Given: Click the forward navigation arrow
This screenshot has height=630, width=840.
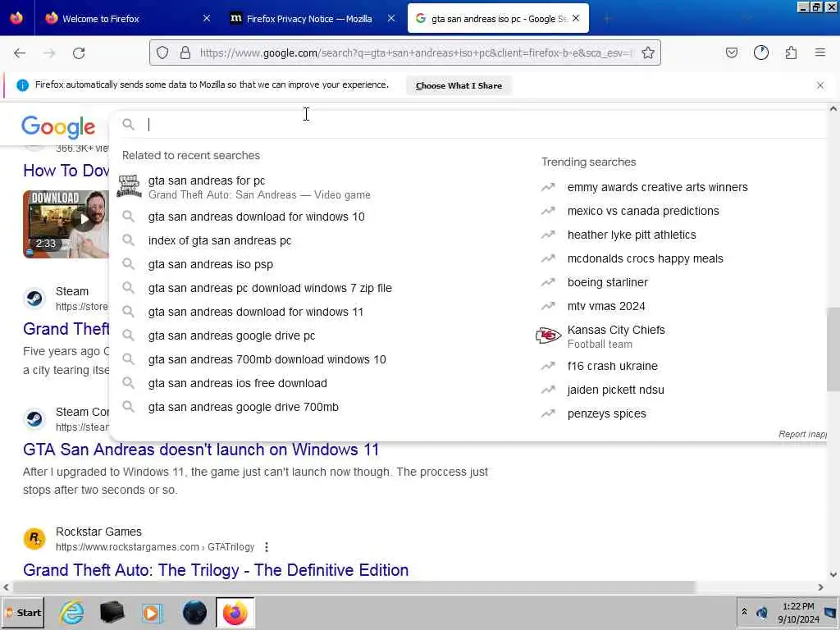Looking at the screenshot, I should tap(49, 53).
